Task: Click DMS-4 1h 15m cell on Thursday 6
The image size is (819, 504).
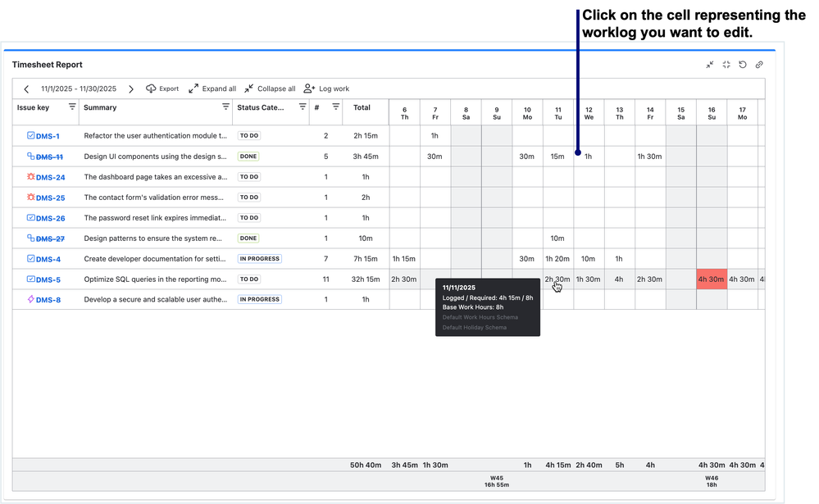Action: 403,258
